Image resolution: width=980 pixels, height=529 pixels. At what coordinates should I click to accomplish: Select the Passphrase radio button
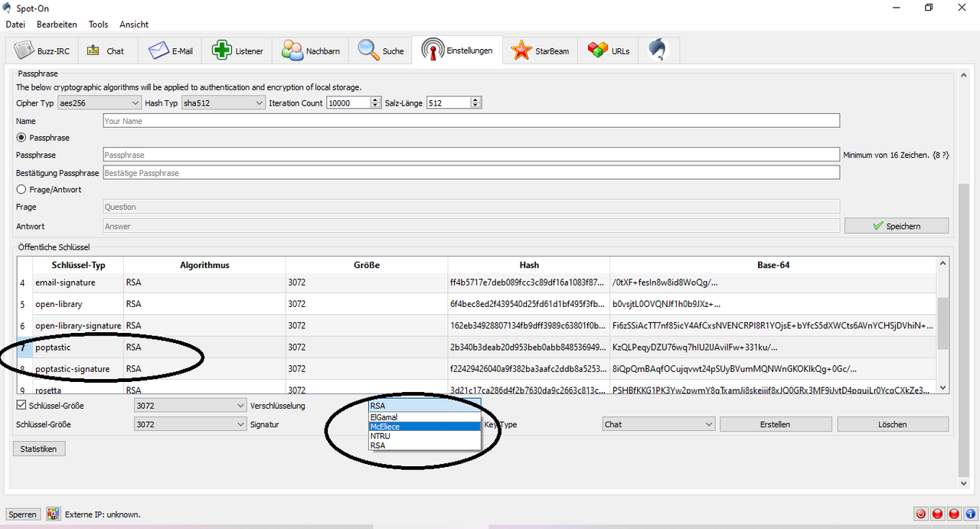[21, 138]
